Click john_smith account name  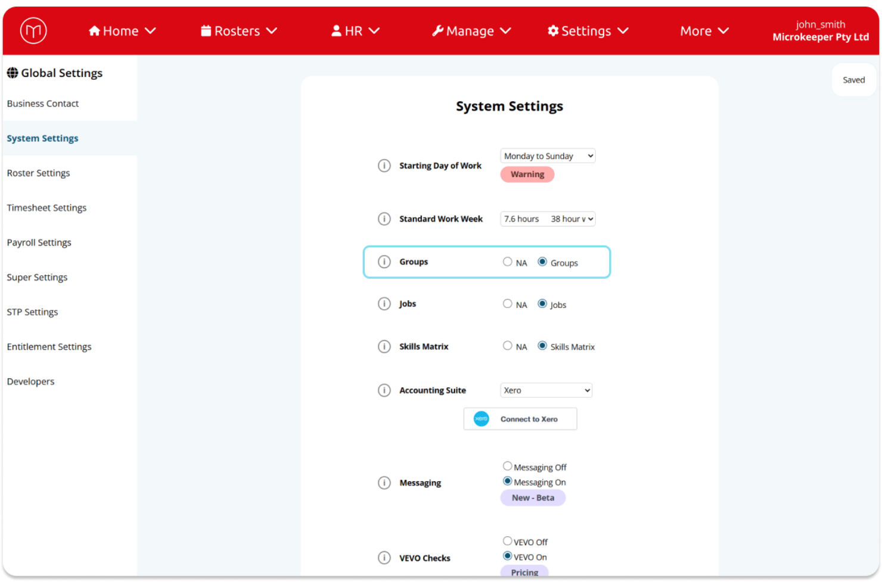(x=821, y=24)
